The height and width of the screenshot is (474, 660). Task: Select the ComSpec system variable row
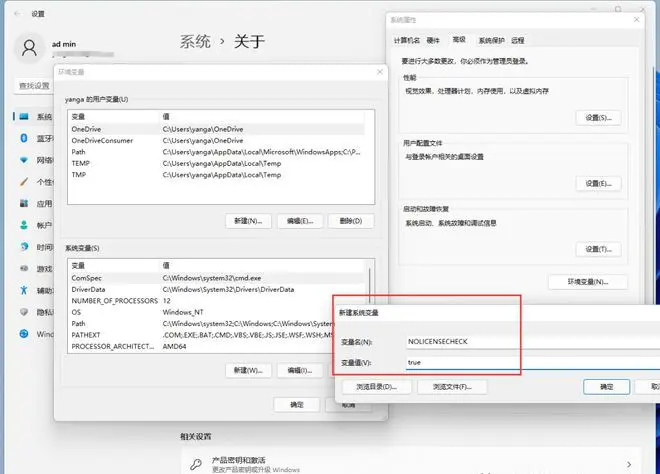(217, 278)
